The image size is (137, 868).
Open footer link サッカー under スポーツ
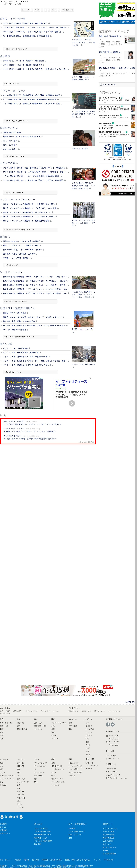(89, 732)
